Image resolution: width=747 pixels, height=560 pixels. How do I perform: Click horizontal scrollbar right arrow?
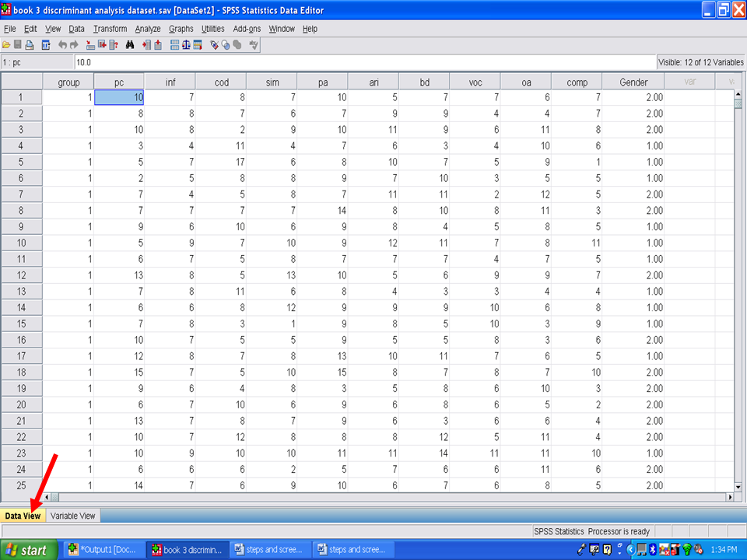(x=729, y=497)
